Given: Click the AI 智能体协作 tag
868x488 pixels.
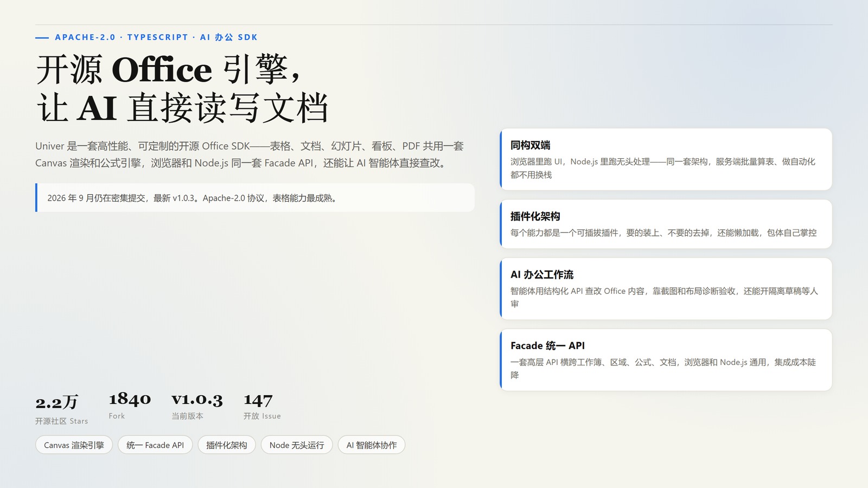Looking at the screenshot, I should coord(372,445).
